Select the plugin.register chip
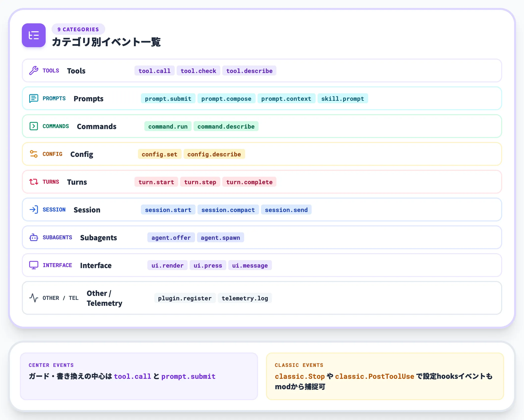This screenshot has width=524, height=420. point(185,298)
